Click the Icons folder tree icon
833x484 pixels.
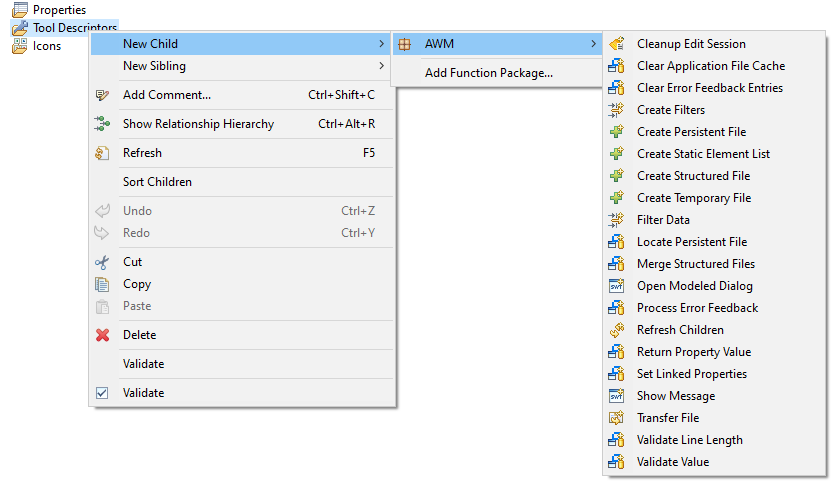click(20, 46)
